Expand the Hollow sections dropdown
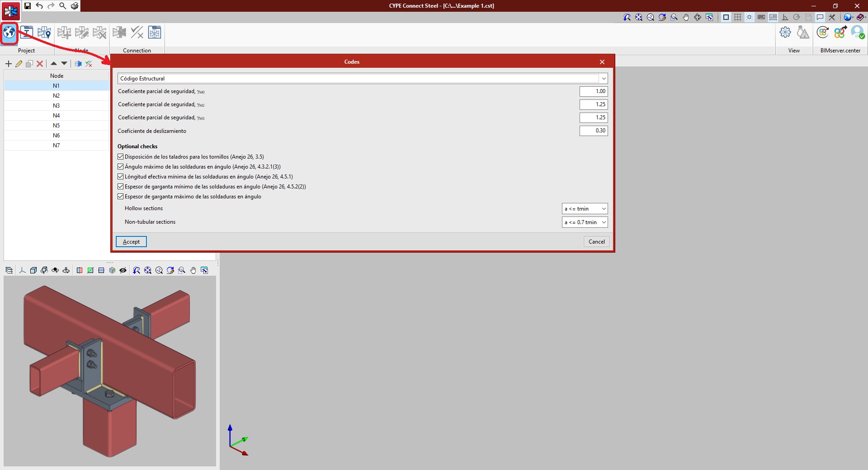The image size is (868, 470). pos(585,209)
